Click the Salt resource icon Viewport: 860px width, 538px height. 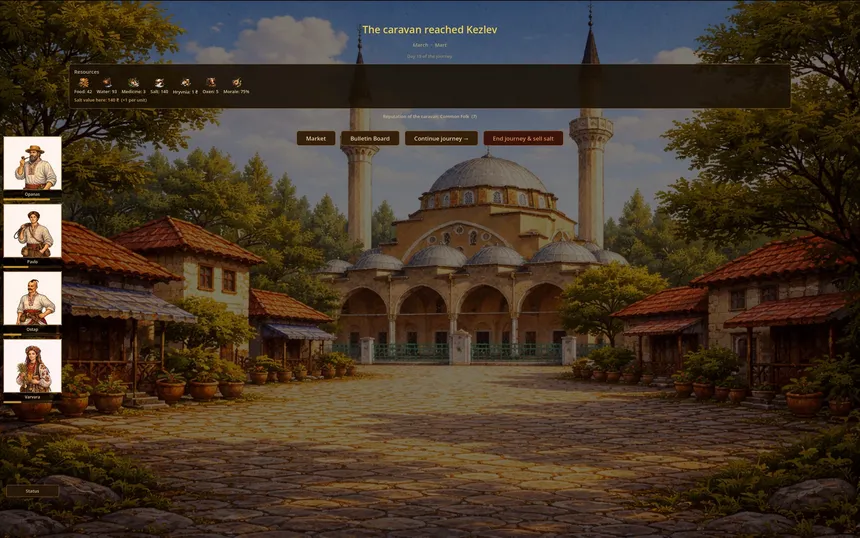[158, 83]
